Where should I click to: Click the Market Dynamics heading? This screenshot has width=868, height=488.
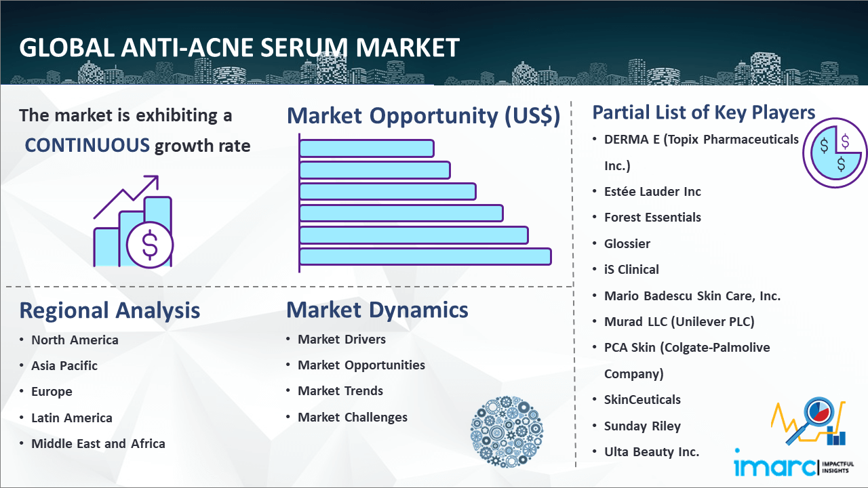pyautogui.click(x=377, y=310)
